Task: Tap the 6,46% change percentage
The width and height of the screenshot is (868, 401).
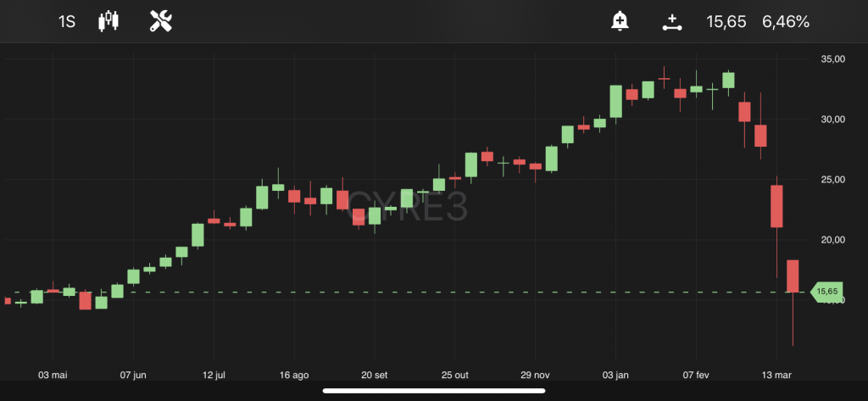Action: pos(786,22)
